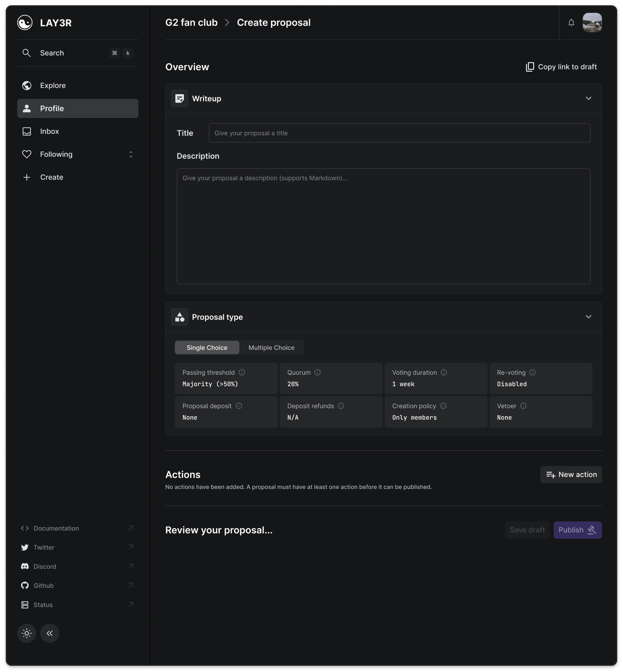The image size is (623, 672).
Task: Click the New action button
Action: point(571,474)
